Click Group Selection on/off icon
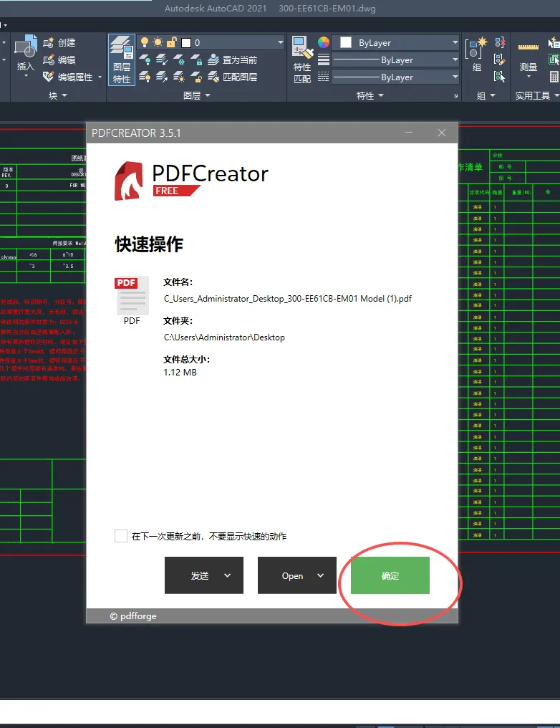 pos(500,77)
